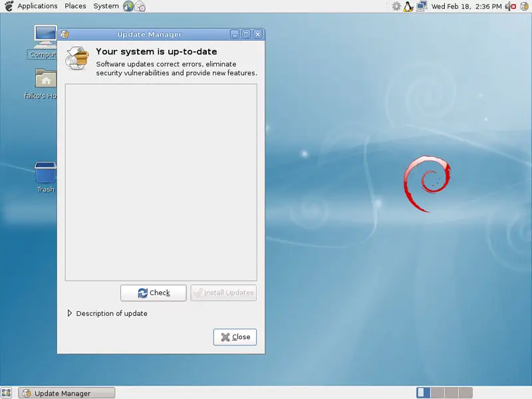532x399 pixels.
Task: Open the network monitor icon in the top panel
Action: click(x=422, y=6)
